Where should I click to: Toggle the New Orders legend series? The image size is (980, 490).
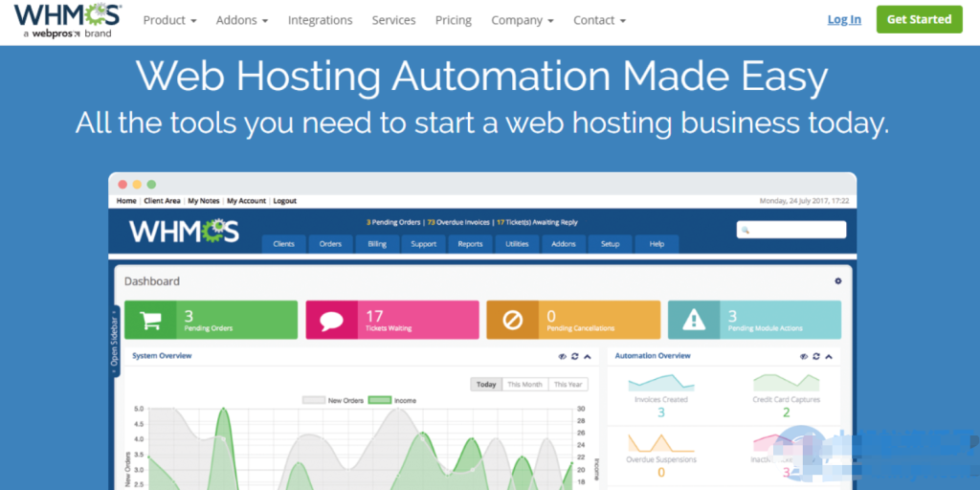pyautogui.click(x=314, y=400)
